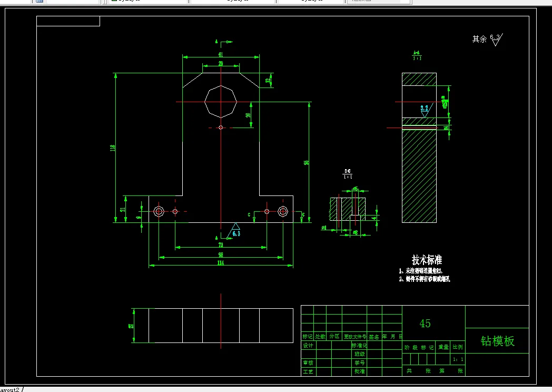Viewport: 552px width, 392px height.
Task: Select the 73 horizontal dimension
Action: 221,245
